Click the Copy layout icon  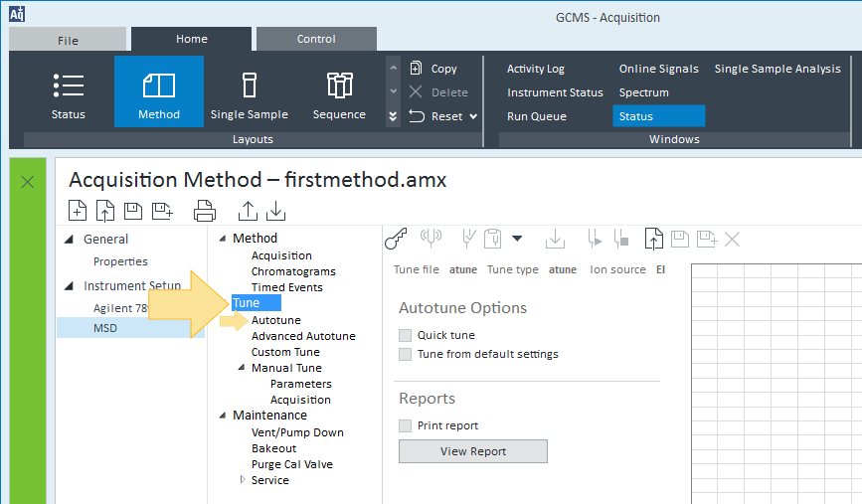(x=417, y=69)
